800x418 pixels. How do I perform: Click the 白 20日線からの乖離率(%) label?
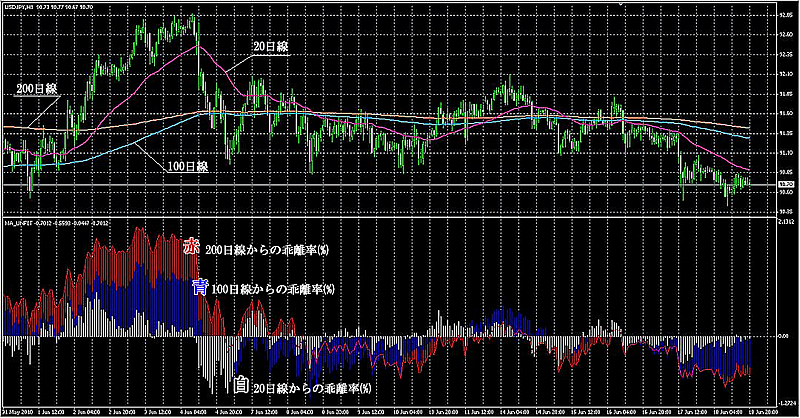302,387
